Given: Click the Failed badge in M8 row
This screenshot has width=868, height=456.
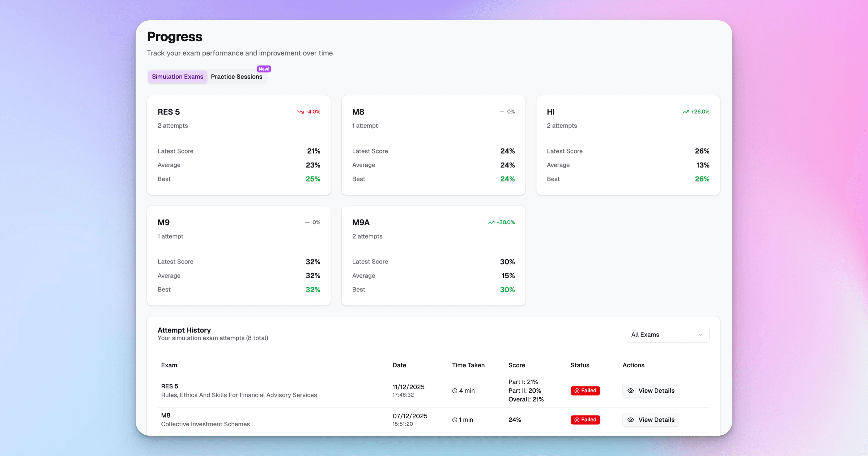Looking at the screenshot, I should click(585, 420).
